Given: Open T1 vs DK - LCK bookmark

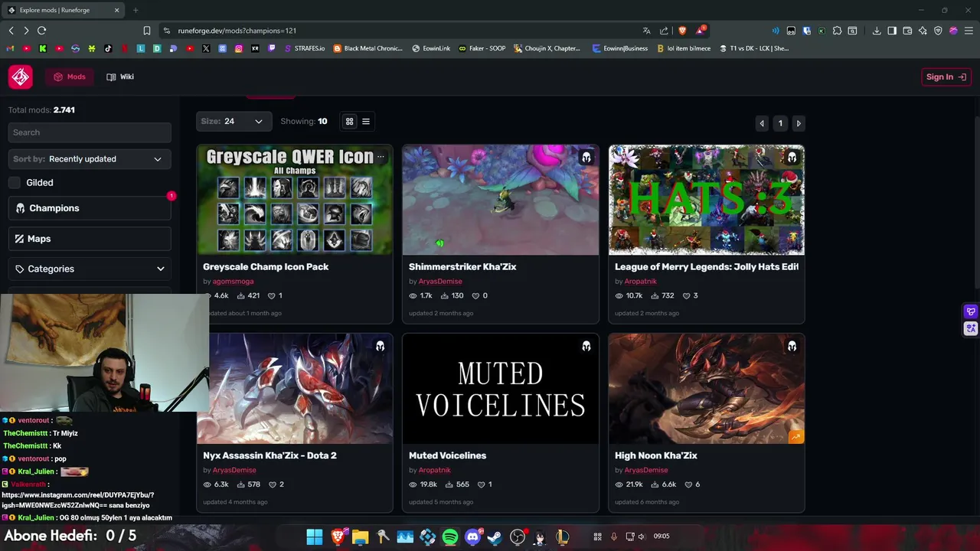Looking at the screenshot, I should pos(754,48).
